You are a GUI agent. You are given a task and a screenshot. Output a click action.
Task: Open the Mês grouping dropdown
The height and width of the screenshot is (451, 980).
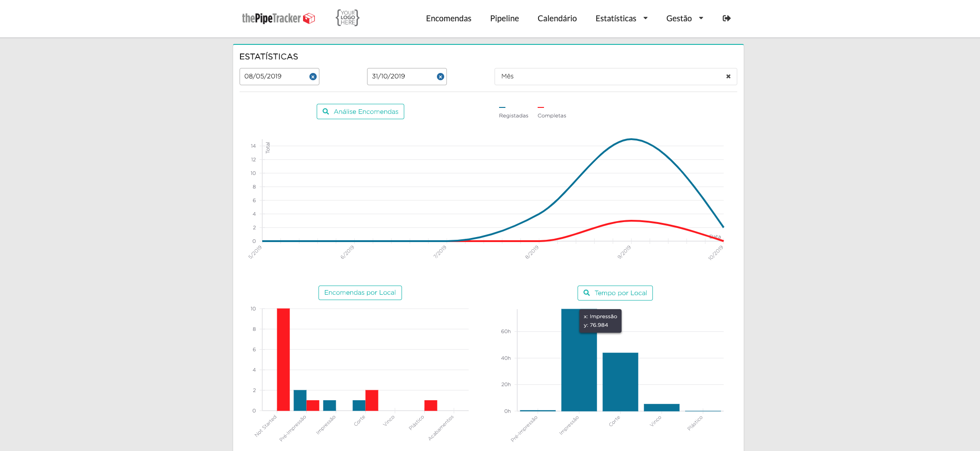[x=615, y=77]
